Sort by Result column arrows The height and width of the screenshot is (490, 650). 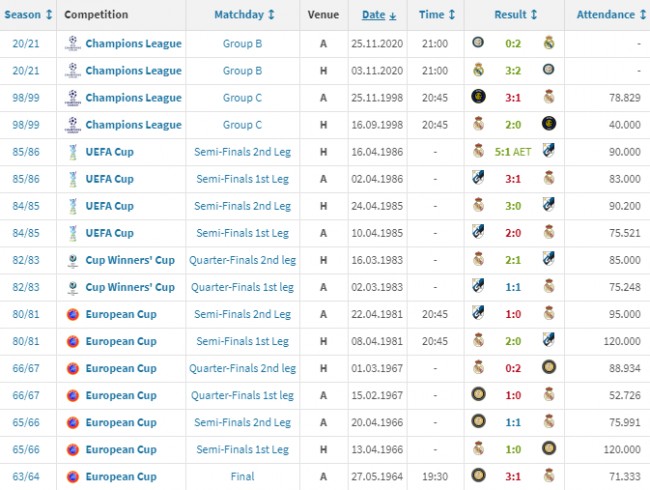point(534,15)
